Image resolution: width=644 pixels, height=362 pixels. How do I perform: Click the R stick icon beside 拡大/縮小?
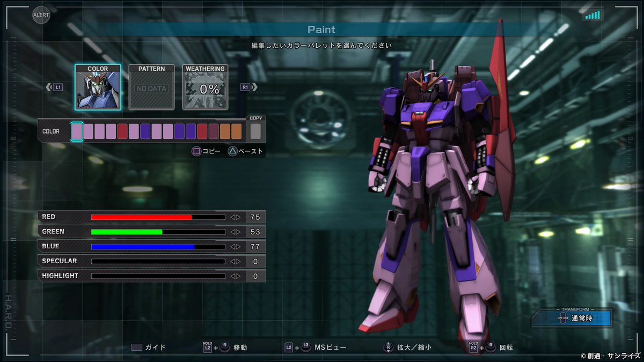coord(387,347)
